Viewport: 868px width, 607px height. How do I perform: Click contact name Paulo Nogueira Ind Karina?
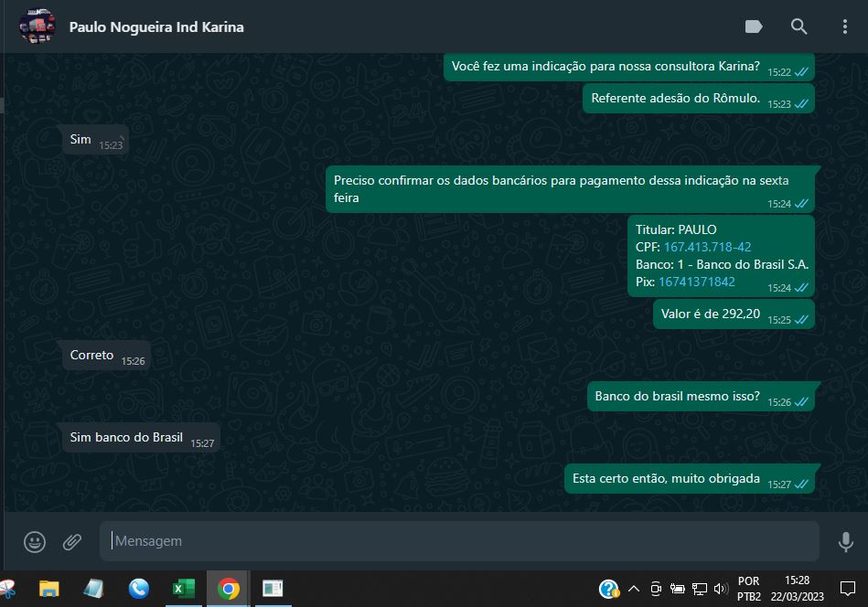156,27
